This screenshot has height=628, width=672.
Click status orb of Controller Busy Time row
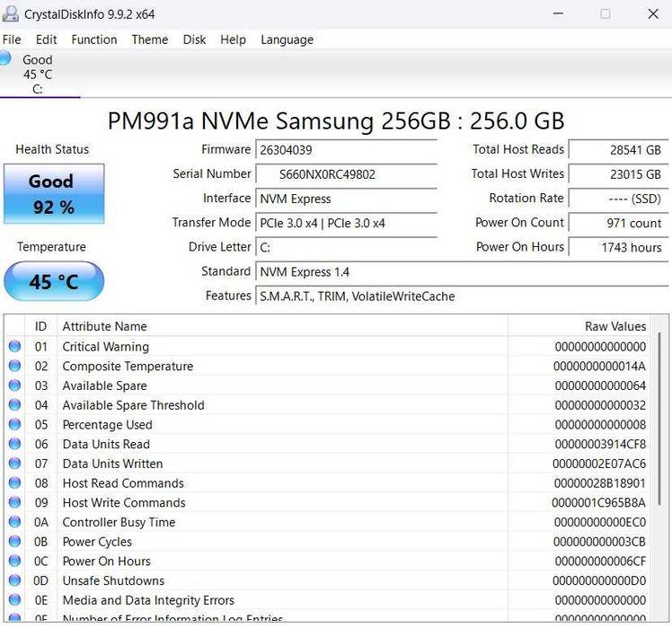14,522
